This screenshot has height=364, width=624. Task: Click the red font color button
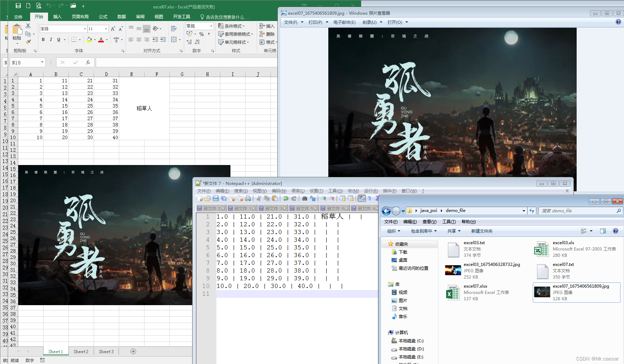101,40
